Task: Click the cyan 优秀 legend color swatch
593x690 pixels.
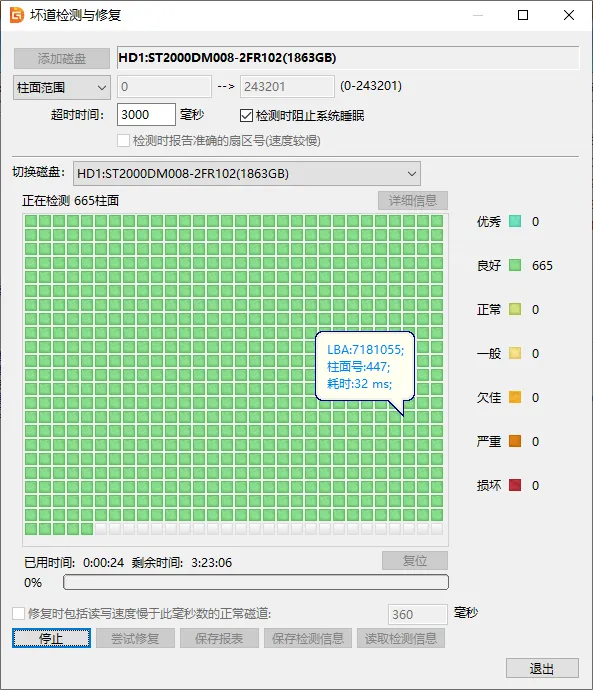Action: click(x=515, y=221)
